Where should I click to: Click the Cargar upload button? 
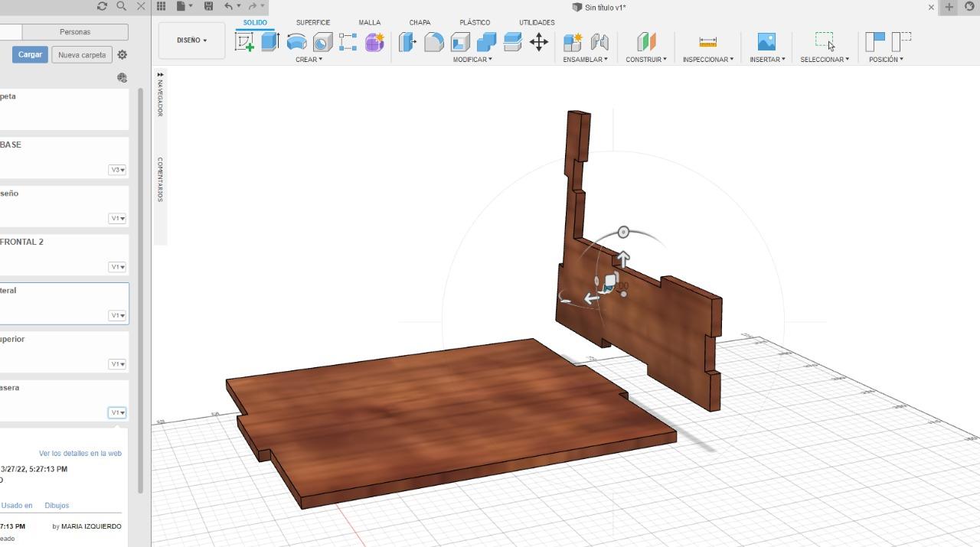30,55
